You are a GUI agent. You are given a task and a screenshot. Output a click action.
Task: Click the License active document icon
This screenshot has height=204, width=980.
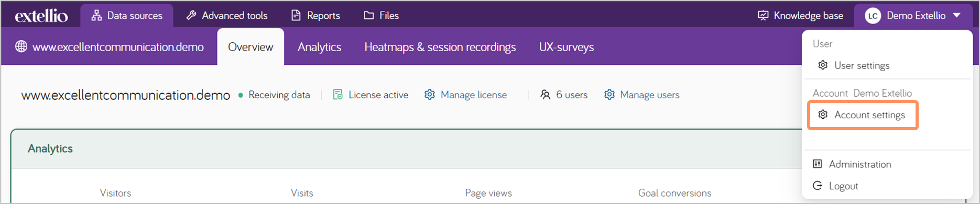(x=338, y=95)
